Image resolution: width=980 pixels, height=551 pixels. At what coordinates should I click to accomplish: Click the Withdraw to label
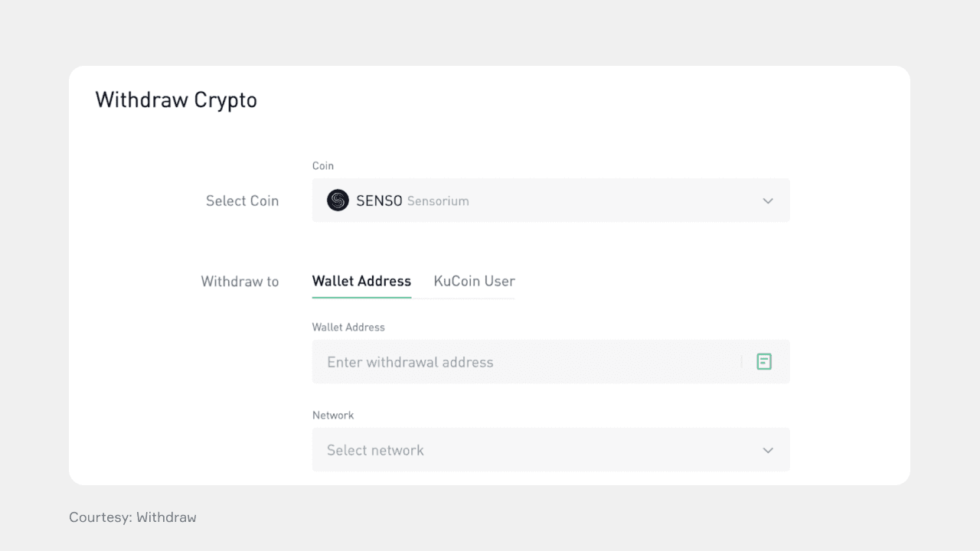(x=240, y=282)
